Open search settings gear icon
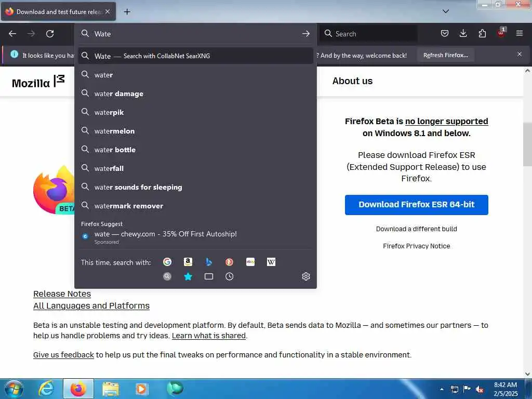This screenshot has height=399, width=532. pos(305,276)
